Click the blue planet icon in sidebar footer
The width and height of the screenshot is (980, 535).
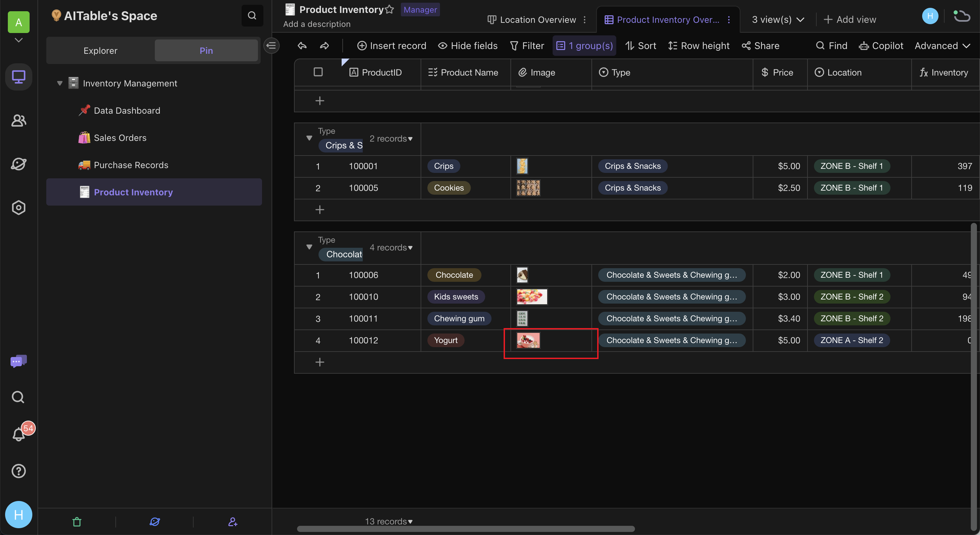pyautogui.click(x=154, y=522)
